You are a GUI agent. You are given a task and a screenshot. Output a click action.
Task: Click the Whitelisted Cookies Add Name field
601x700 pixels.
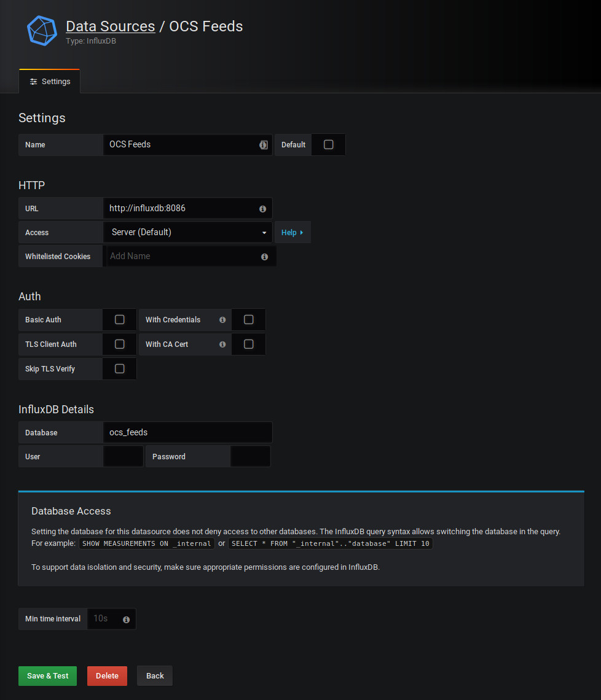[x=189, y=256]
